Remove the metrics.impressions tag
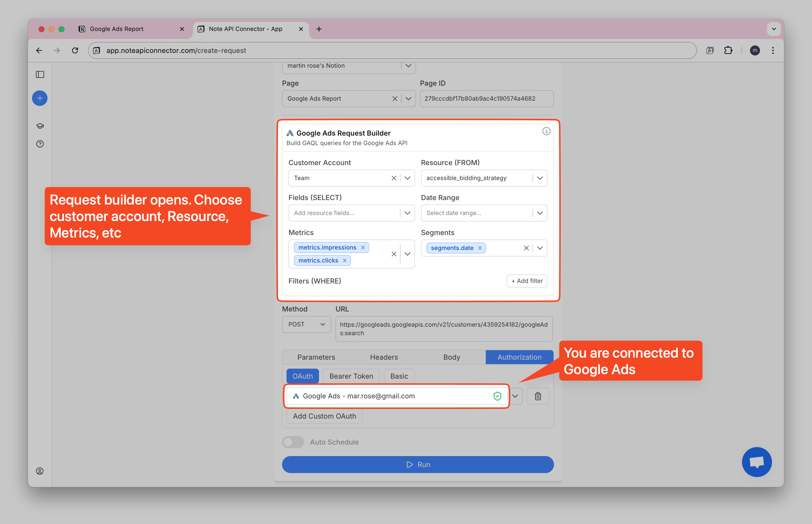812x524 pixels. point(363,248)
